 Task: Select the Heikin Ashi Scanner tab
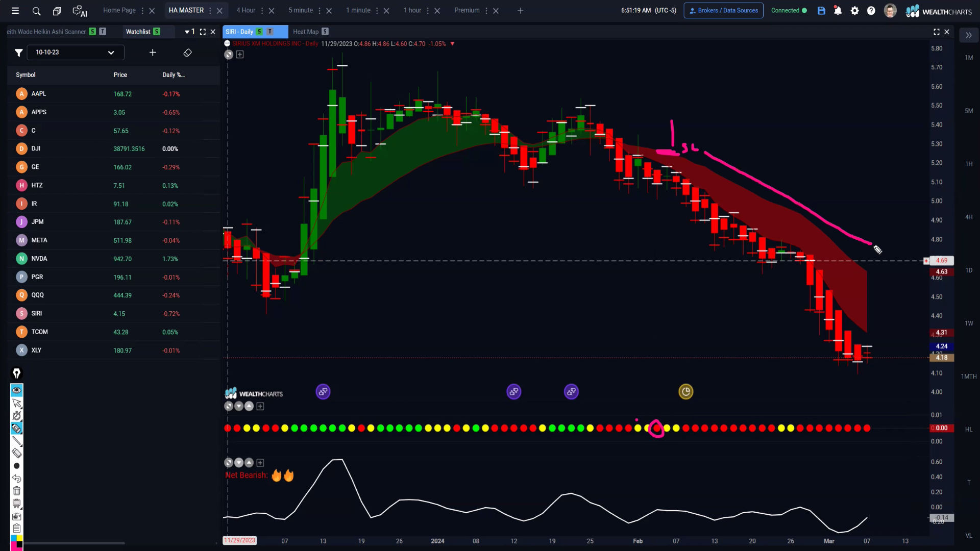coord(46,32)
